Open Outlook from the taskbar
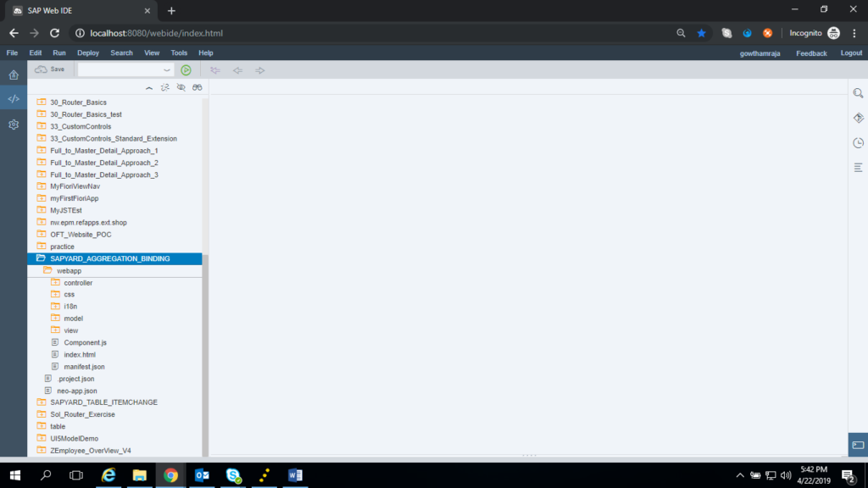This screenshot has width=868, height=488. pyautogui.click(x=202, y=475)
